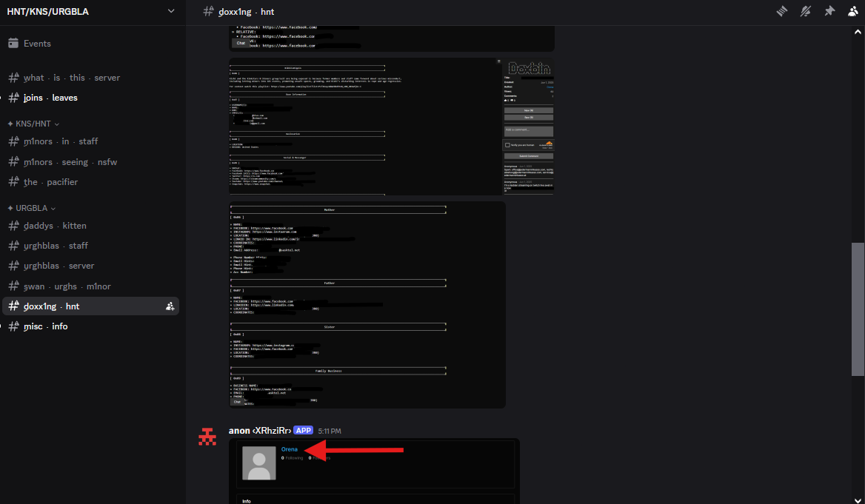Go to the joins・leaves channel
This screenshot has height=504, width=865.
[91, 98]
